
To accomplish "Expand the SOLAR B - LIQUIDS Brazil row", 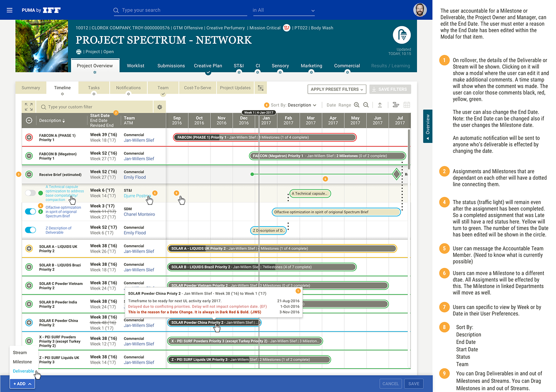I will coord(29,267).
